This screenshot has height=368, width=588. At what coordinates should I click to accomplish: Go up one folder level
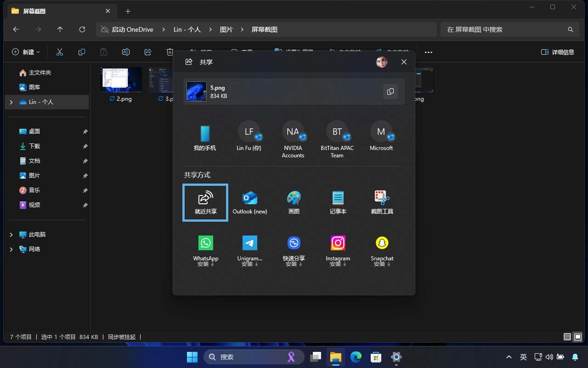point(60,29)
